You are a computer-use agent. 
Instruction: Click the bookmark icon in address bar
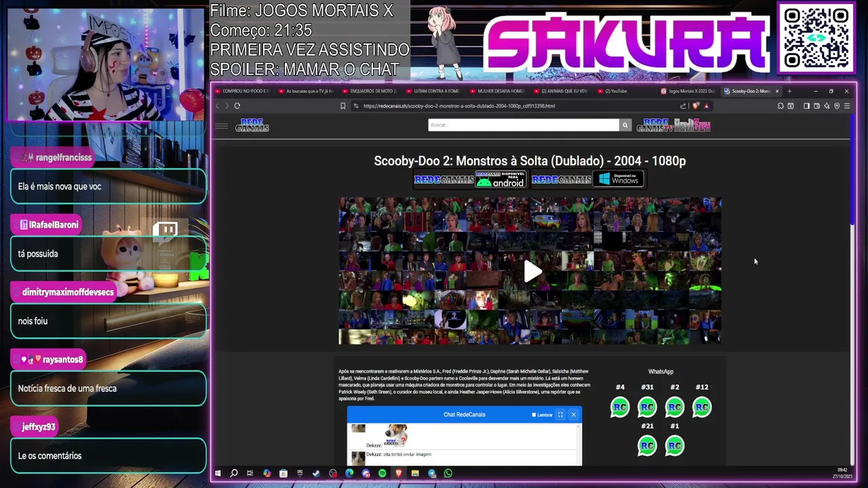343,106
